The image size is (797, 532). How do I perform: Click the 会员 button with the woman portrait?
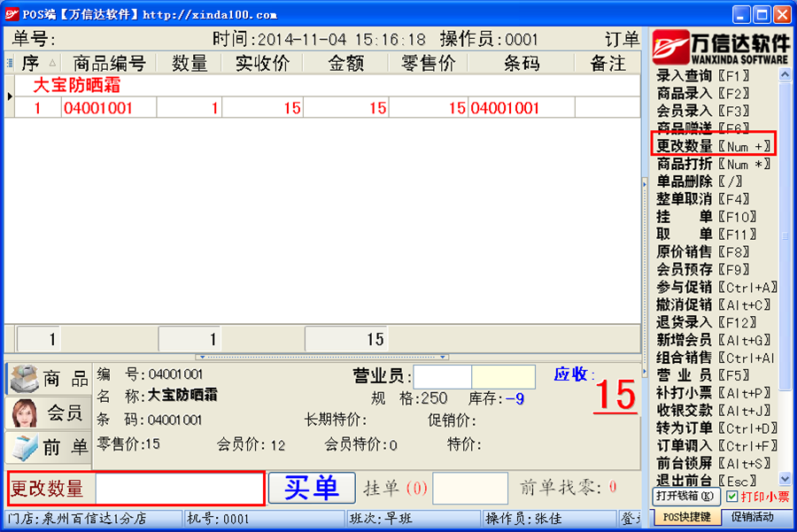[49, 413]
